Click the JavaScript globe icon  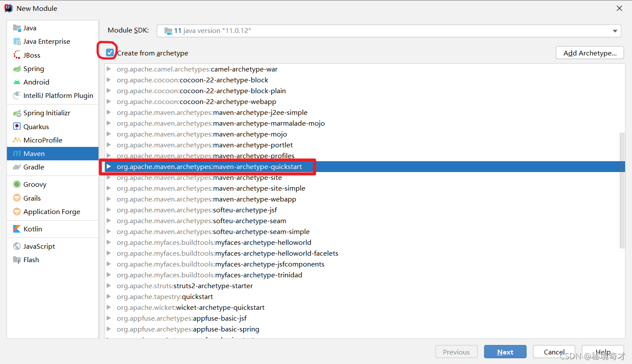pos(17,246)
